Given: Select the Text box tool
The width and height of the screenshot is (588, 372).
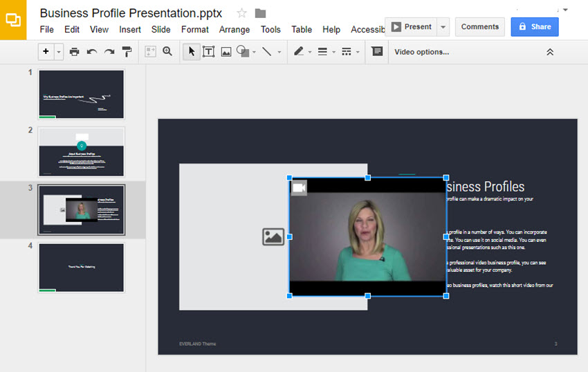Looking at the screenshot, I should [208, 52].
